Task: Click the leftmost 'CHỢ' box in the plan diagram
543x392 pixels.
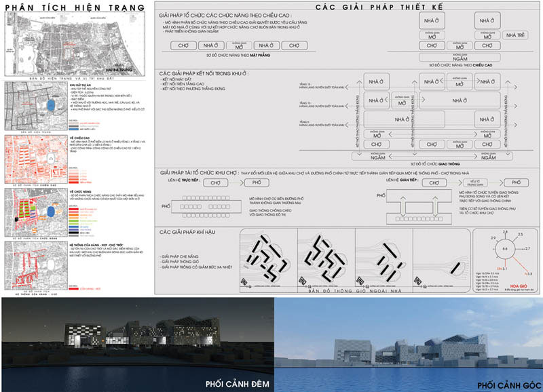Action: coord(183,45)
